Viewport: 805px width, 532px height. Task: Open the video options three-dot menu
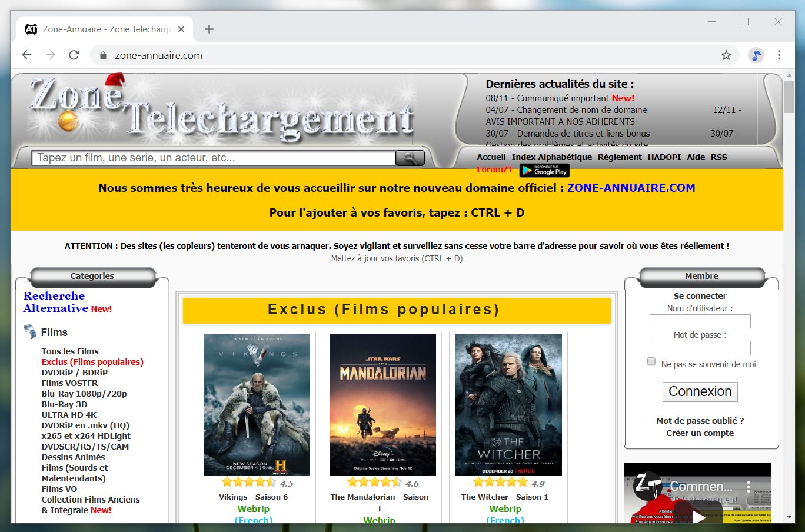point(749,486)
